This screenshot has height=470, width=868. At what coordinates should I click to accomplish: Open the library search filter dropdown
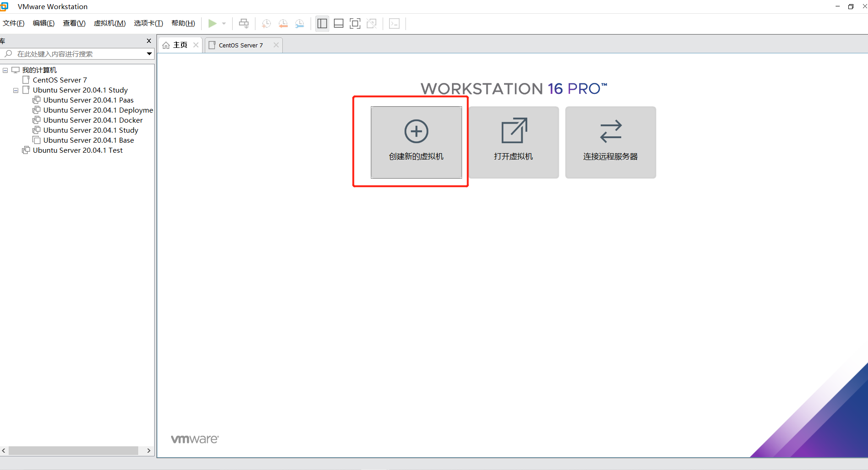pyautogui.click(x=149, y=54)
